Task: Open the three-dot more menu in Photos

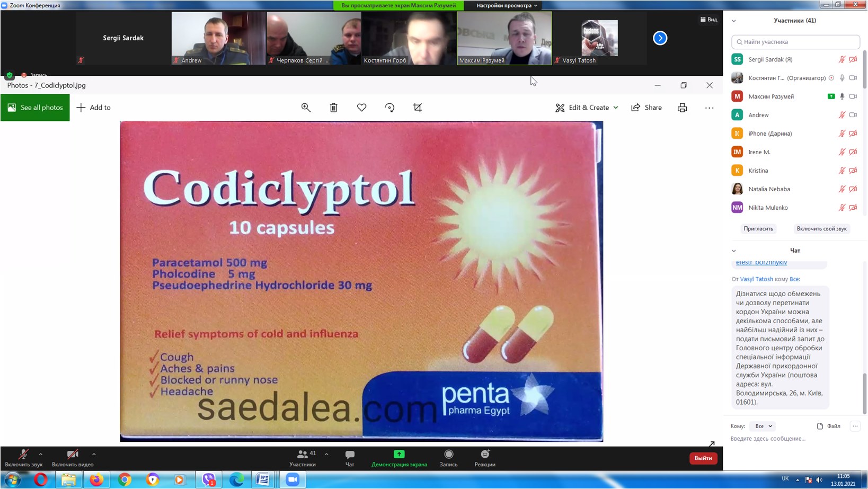Action: coord(710,108)
